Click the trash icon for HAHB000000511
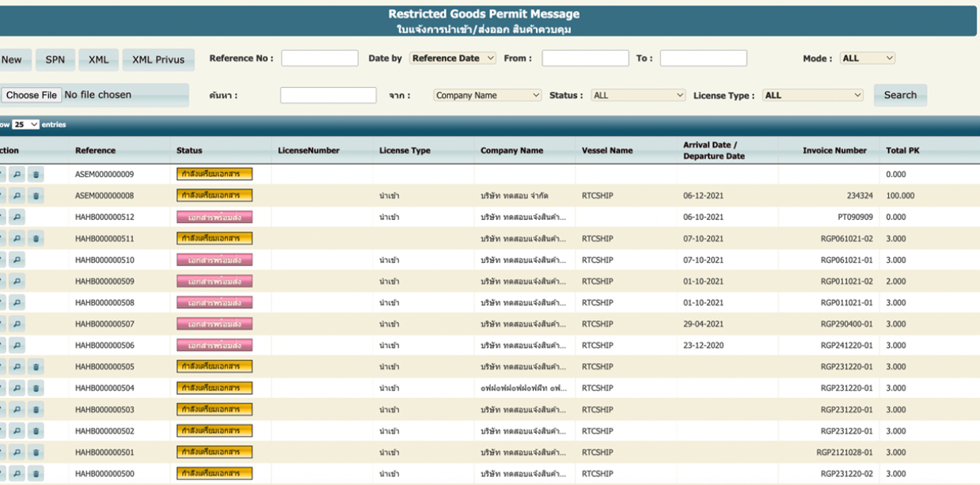Viewport: 980px width, 485px height. tap(35, 238)
